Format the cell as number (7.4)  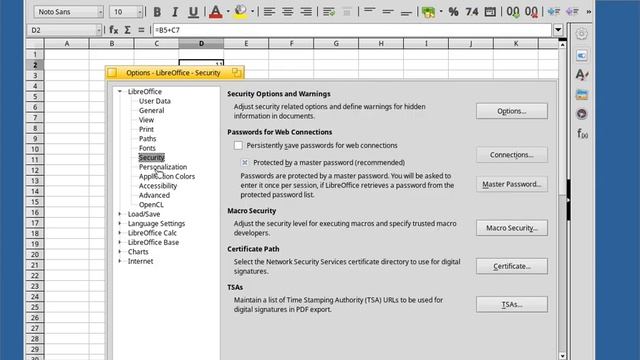(471, 12)
